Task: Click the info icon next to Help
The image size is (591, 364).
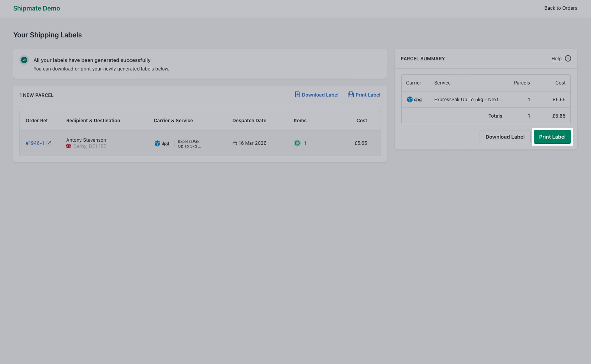Action: pyautogui.click(x=568, y=59)
